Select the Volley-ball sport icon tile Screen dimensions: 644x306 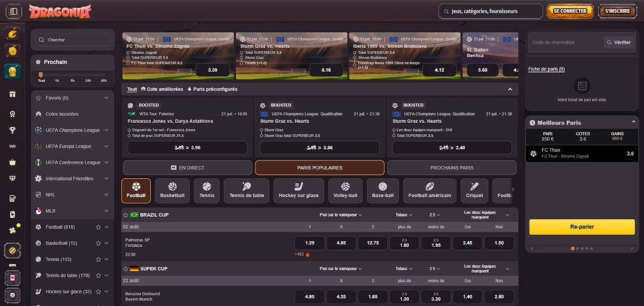click(x=345, y=190)
